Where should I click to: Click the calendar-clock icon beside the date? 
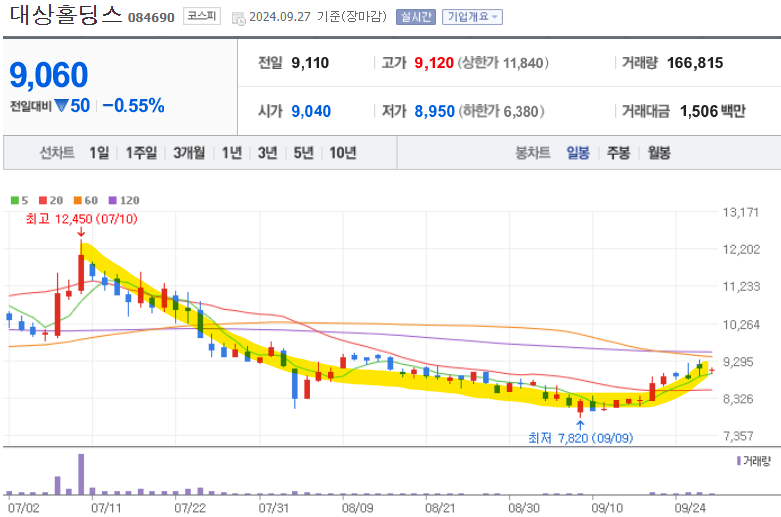(x=239, y=19)
